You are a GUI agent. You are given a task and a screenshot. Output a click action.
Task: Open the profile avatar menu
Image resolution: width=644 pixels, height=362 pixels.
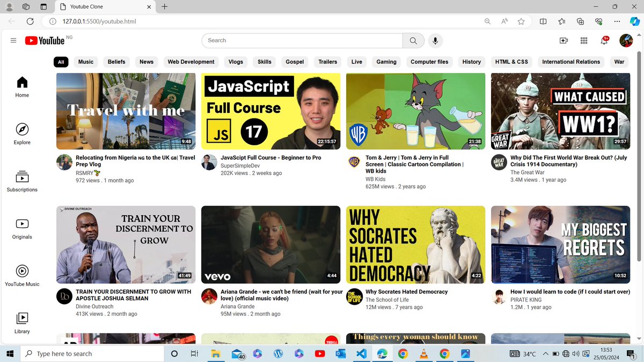(626, 40)
